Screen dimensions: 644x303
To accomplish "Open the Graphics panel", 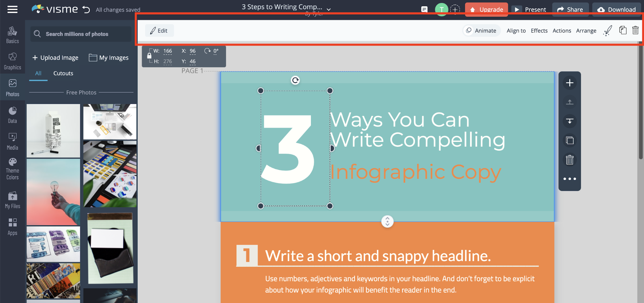I will click(x=12, y=61).
